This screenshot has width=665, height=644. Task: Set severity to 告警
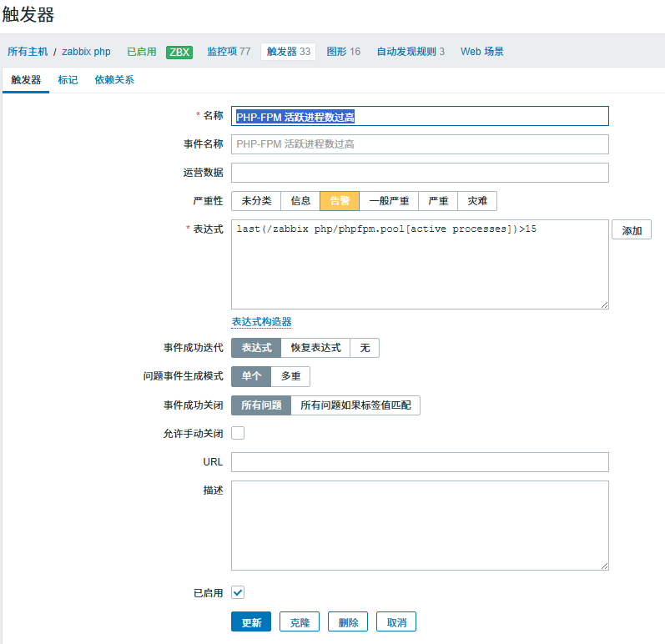[x=340, y=201]
